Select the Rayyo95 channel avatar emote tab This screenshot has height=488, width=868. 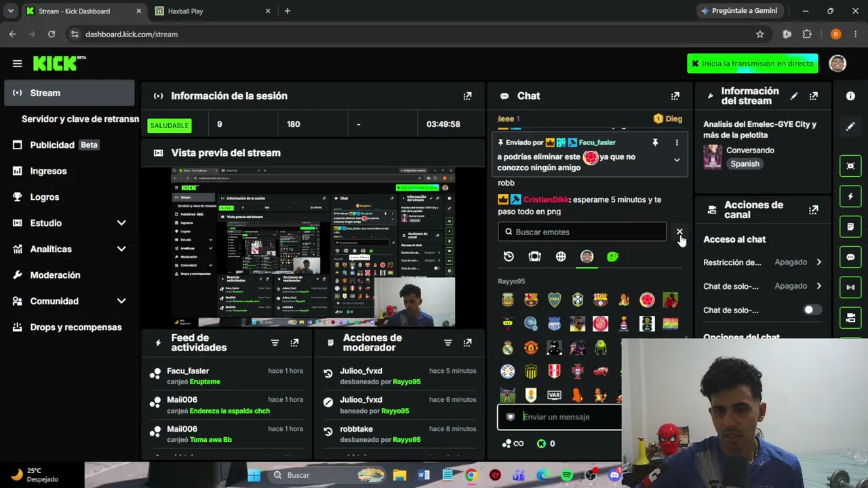click(x=587, y=256)
